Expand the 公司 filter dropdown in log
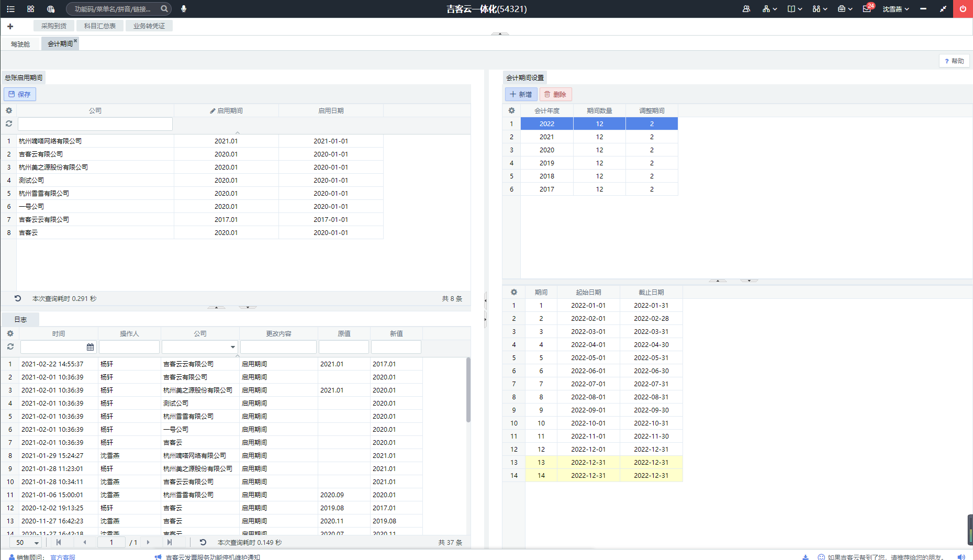This screenshot has width=973, height=560. 233,347
